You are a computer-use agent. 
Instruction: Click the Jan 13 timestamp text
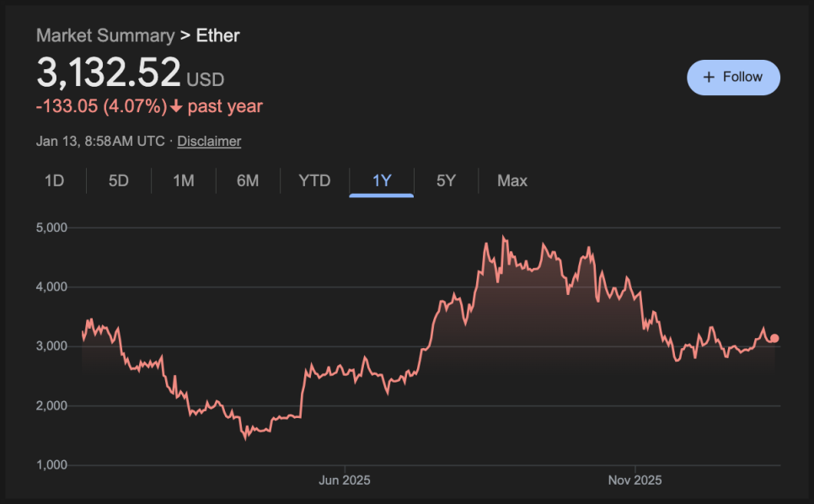pyautogui.click(x=100, y=142)
